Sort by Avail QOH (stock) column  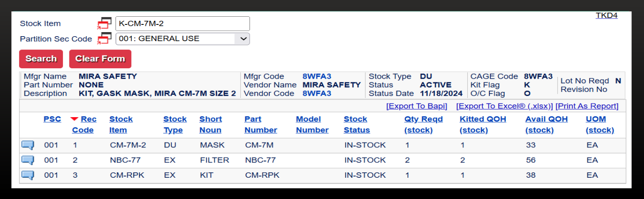(546, 124)
